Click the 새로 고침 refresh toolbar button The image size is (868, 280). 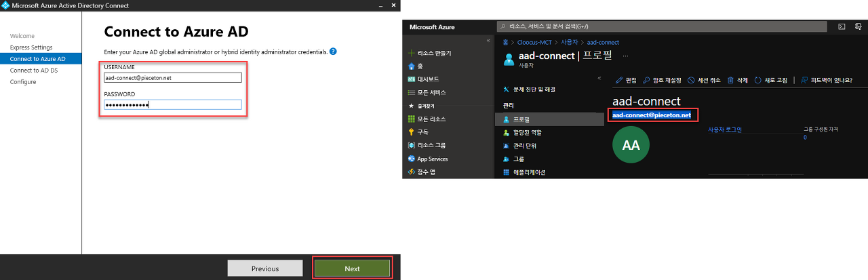click(x=771, y=80)
